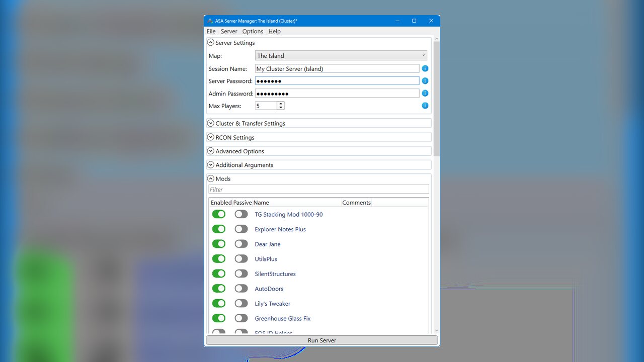Open the Help menu
This screenshot has width=644, height=362.
[274, 31]
